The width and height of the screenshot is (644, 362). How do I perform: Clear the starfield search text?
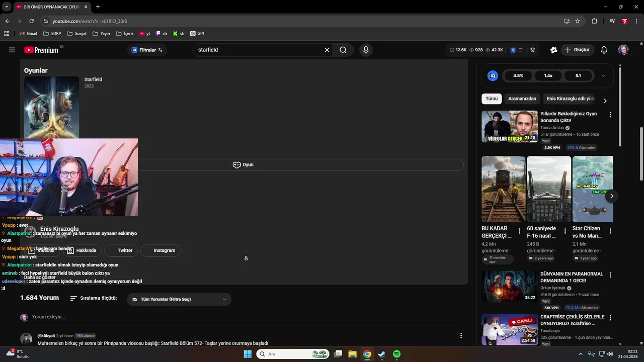tap(327, 50)
